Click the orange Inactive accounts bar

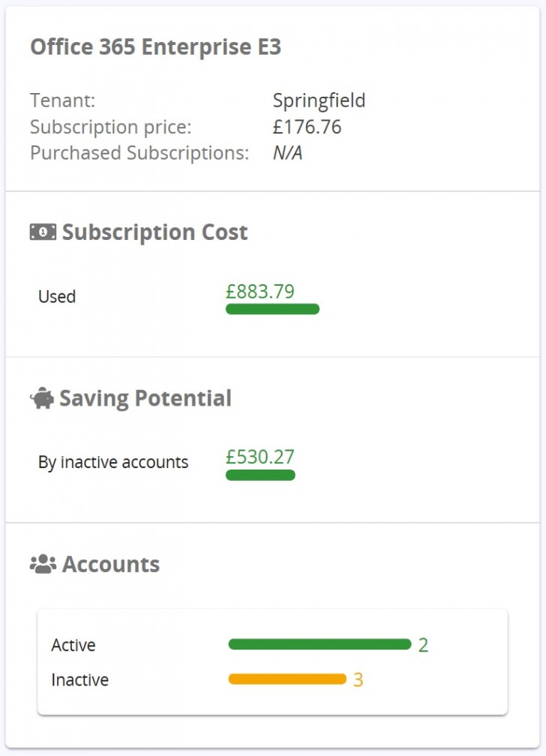(287, 679)
